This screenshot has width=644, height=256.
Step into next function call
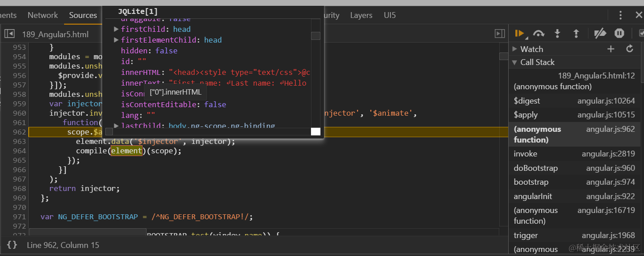click(558, 34)
